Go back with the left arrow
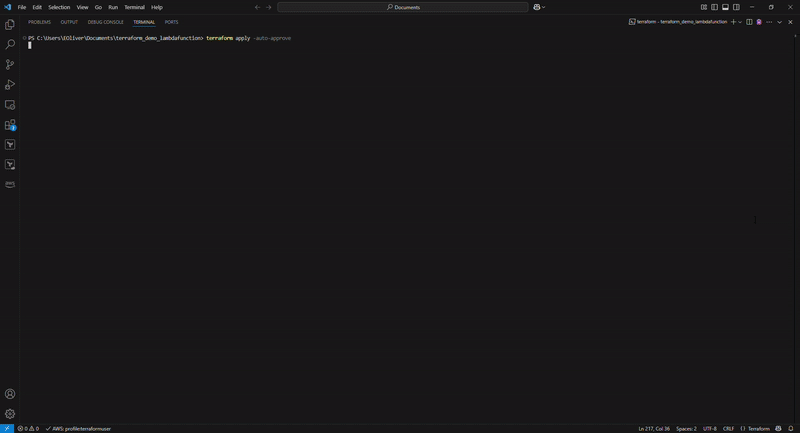The width and height of the screenshot is (800, 433). coord(257,7)
